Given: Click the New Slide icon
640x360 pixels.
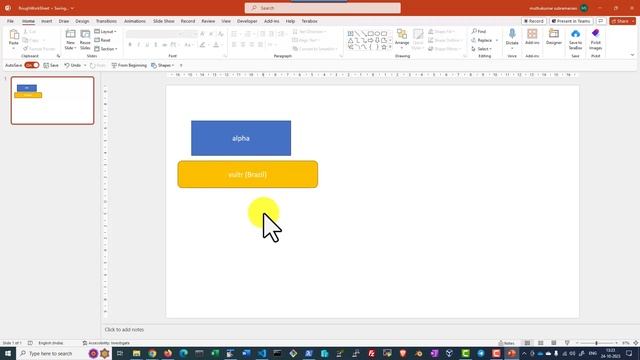Looking at the screenshot, I should pos(70,34).
